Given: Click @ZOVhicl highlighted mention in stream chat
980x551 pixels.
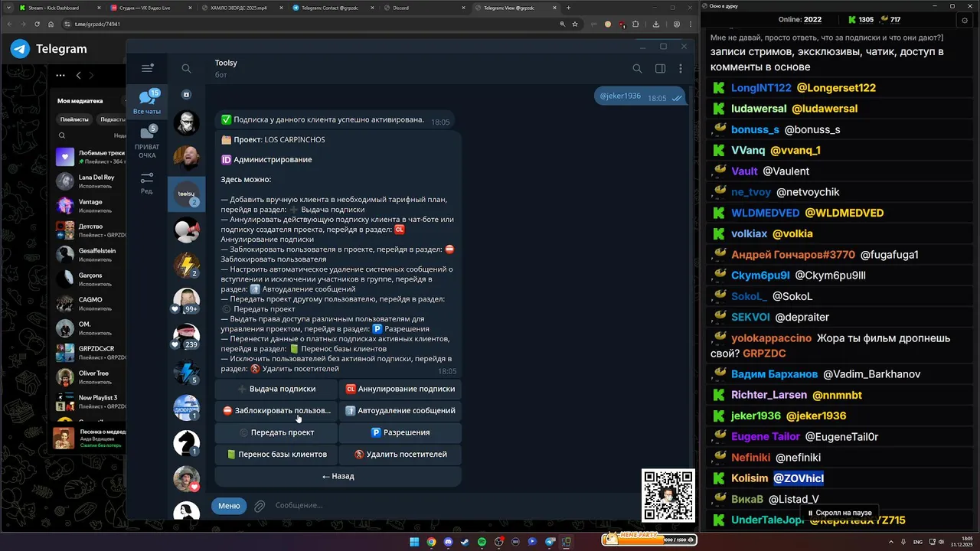Looking at the screenshot, I should point(799,478).
